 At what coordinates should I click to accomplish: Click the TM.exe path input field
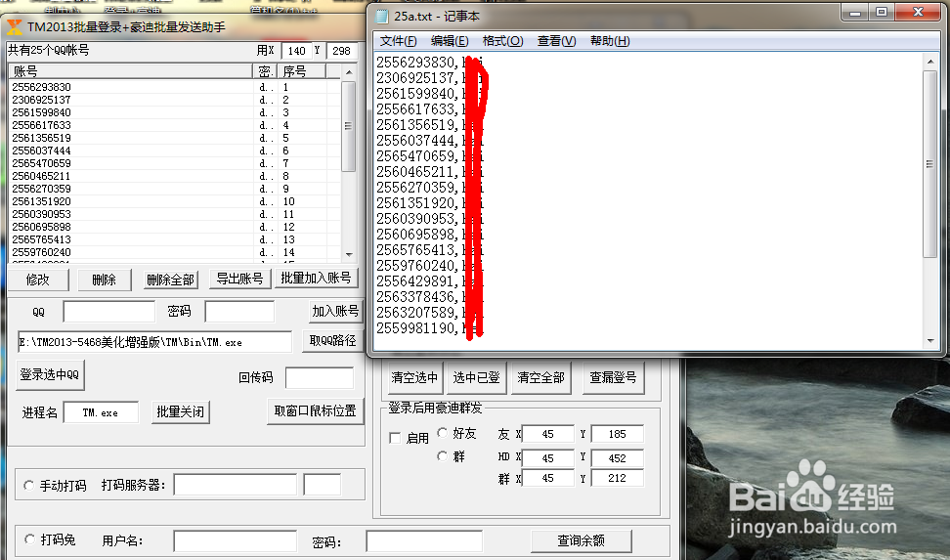click(154, 342)
